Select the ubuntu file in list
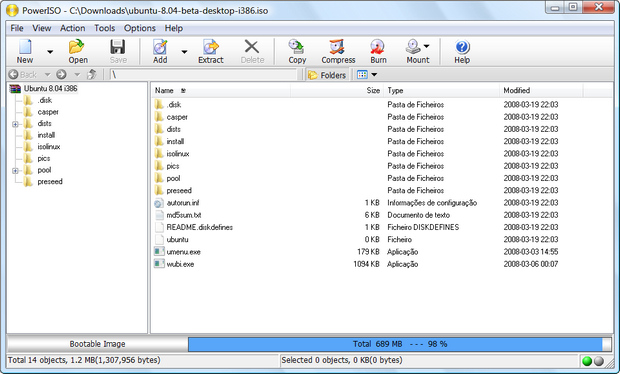The image size is (620, 374). [x=177, y=240]
